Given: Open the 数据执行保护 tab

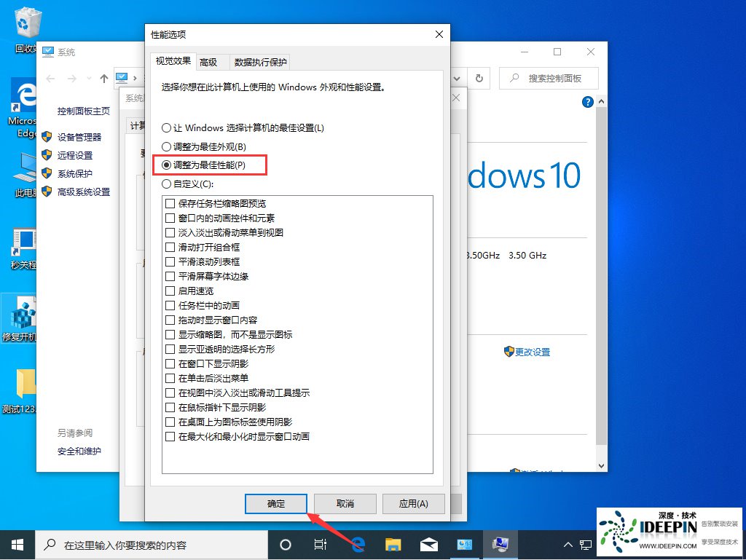Looking at the screenshot, I should coord(260,63).
